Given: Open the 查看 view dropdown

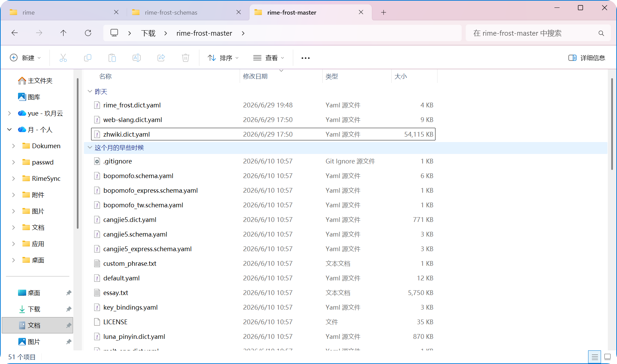Looking at the screenshot, I should point(269,58).
